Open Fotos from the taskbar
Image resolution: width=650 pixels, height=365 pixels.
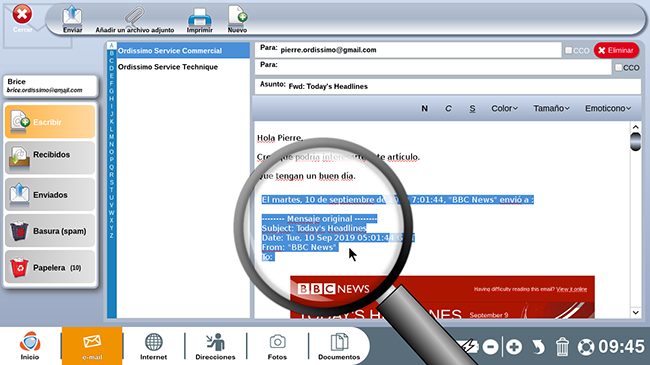click(x=277, y=346)
